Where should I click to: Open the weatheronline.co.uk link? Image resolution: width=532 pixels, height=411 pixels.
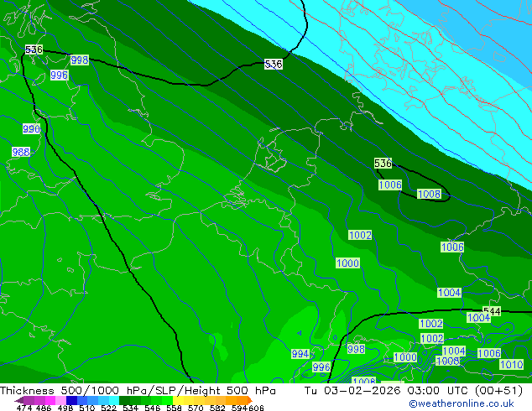[462, 403]
